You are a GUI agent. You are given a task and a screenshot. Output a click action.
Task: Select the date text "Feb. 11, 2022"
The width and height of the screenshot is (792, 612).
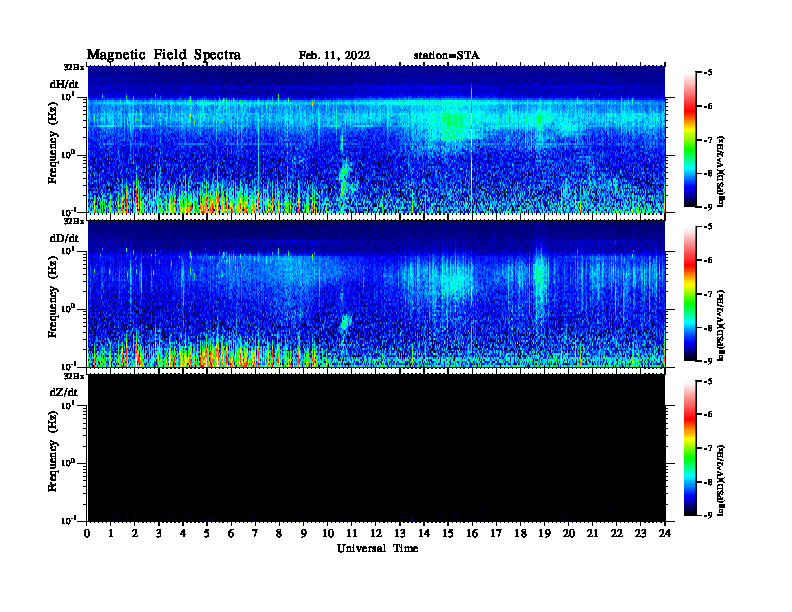(334, 56)
